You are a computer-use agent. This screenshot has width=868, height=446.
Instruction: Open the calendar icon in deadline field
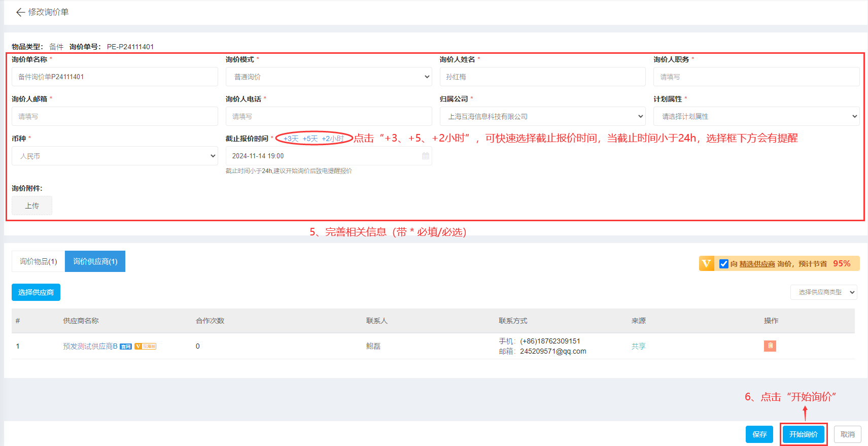pos(425,156)
